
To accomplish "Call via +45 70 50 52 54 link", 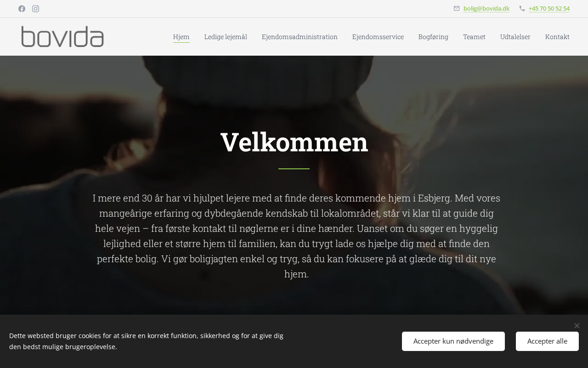I will point(549,8).
